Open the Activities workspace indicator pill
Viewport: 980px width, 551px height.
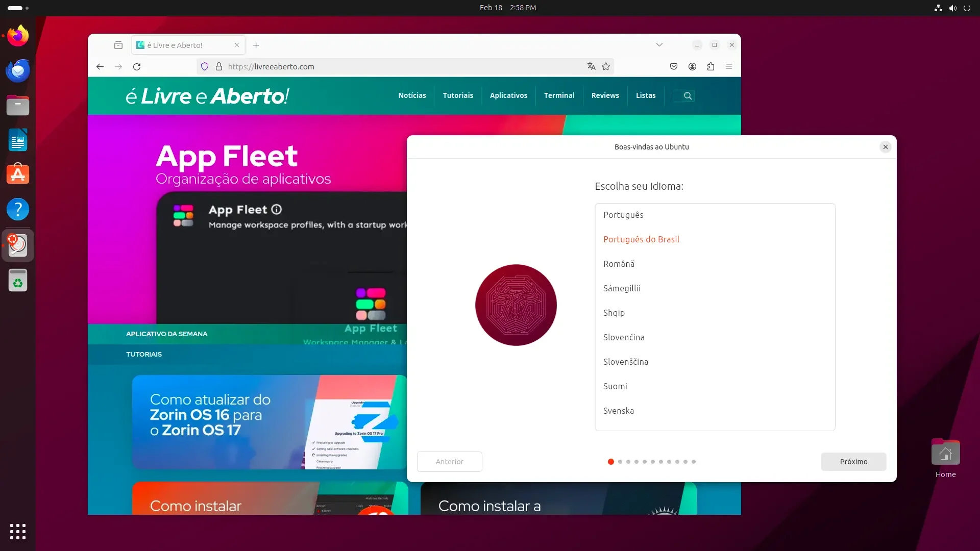(18, 8)
